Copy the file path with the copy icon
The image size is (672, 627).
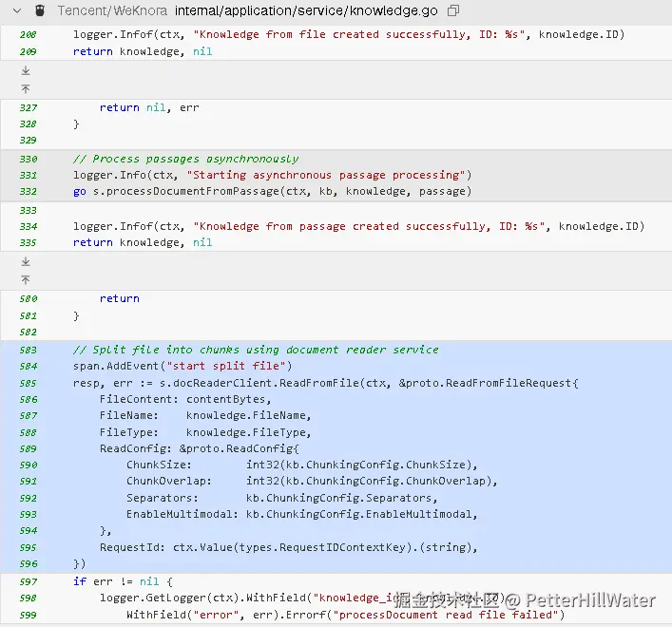(453, 10)
